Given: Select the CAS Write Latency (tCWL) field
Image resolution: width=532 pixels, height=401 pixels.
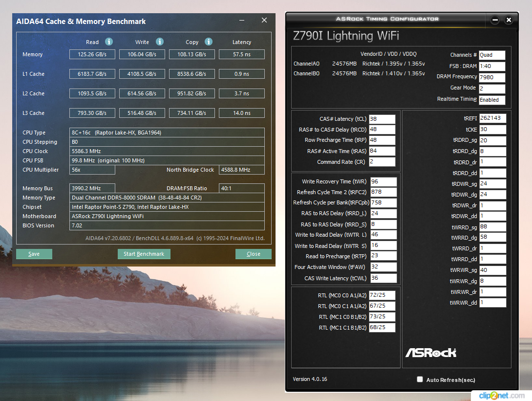Looking at the screenshot, I should [383, 278].
